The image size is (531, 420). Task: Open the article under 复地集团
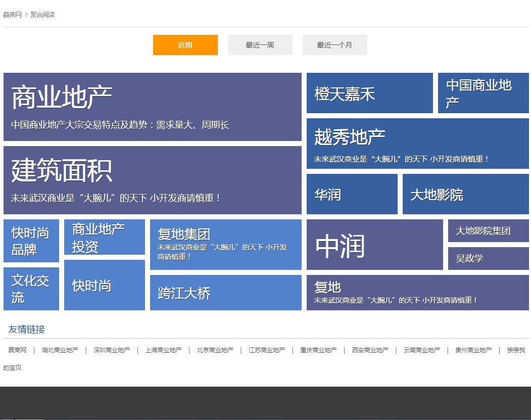[222, 252]
